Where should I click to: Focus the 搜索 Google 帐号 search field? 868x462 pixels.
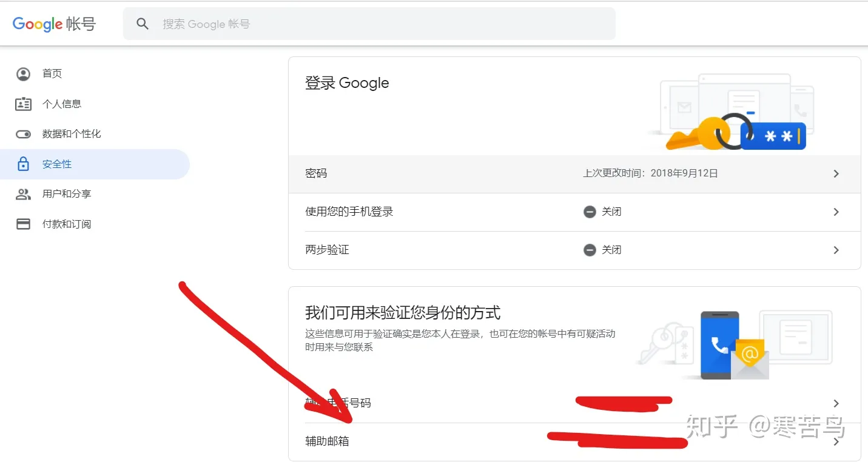click(369, 24)
